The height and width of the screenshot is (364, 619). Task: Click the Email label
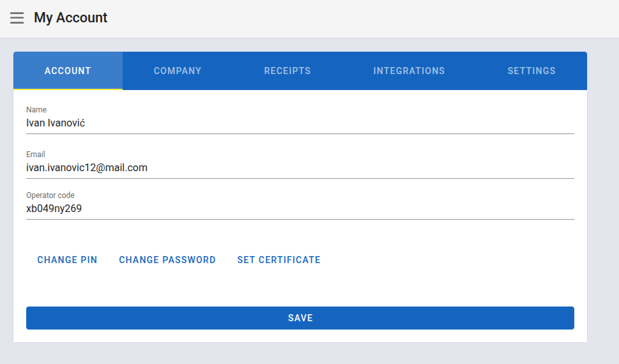pos(36,155)
